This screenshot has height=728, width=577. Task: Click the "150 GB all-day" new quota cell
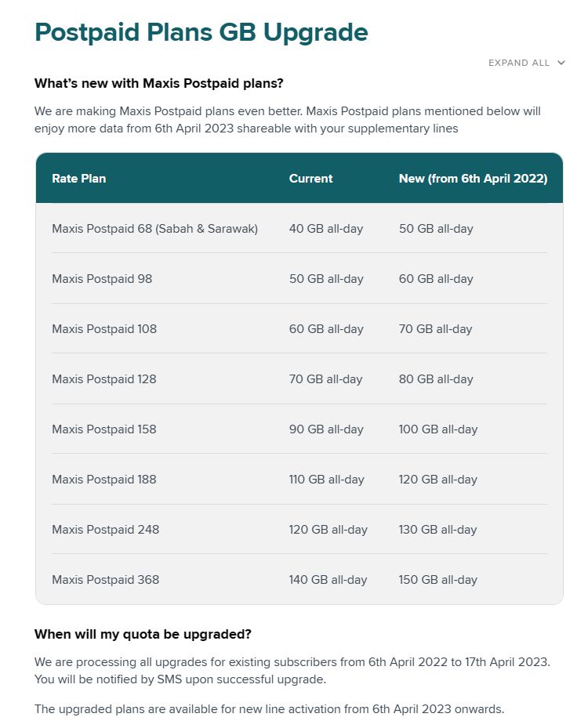click(x=437, y=580)
